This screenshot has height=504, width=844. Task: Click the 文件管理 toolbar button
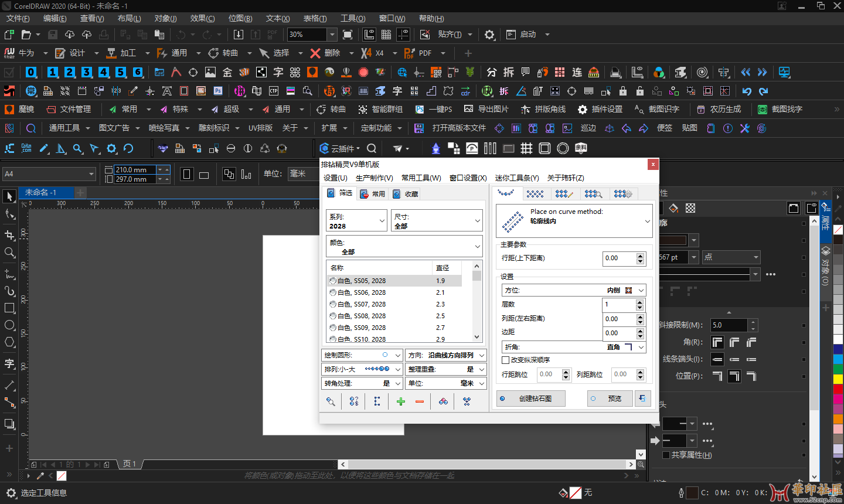click(x=69, y=110)
